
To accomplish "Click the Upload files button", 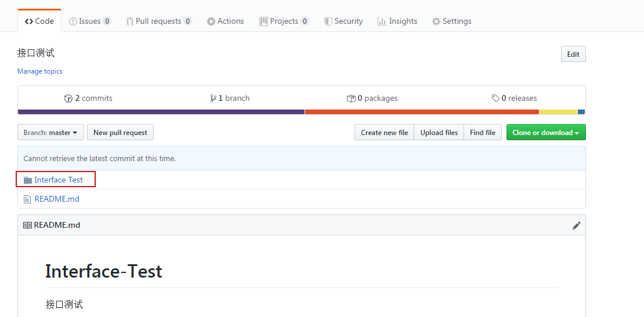I will [439, 133].
